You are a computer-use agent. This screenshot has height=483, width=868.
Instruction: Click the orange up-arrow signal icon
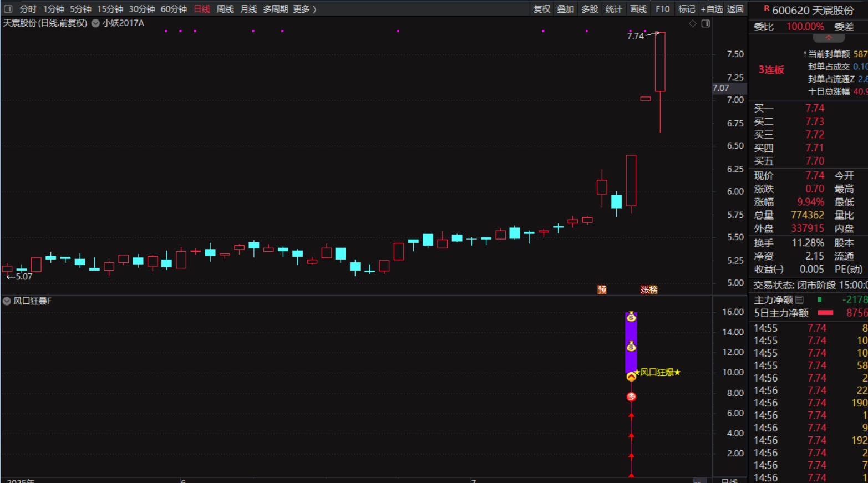click(x=631, y=377)
